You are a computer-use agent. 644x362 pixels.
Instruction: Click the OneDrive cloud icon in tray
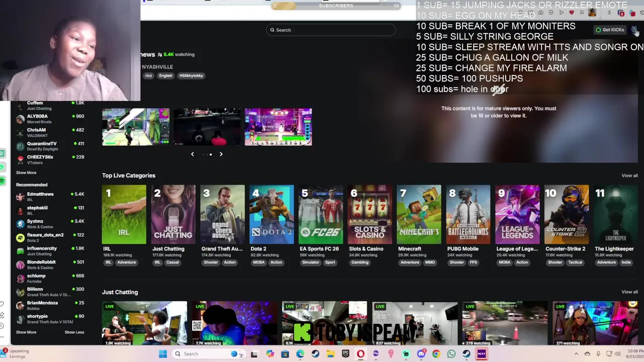[x=587, y=354]
